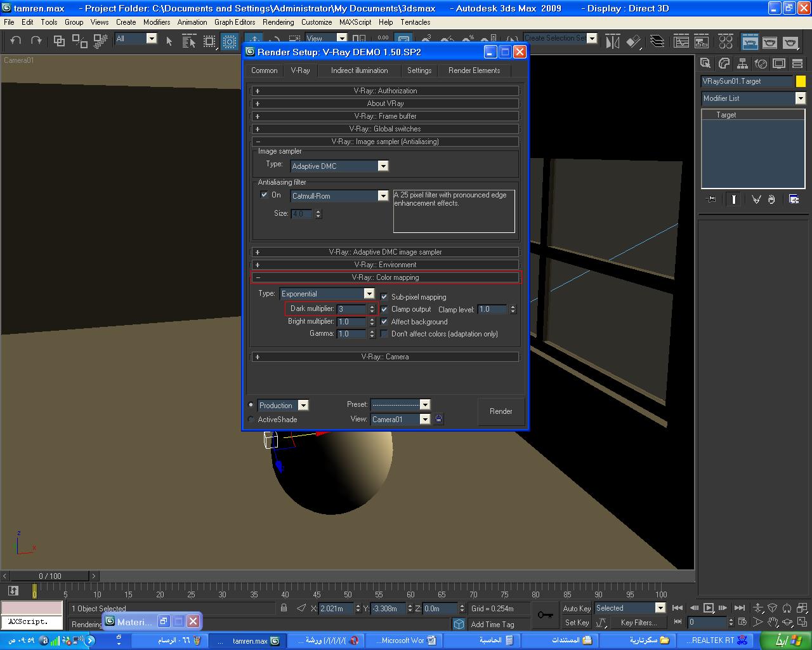Switch to Create command panel tab

click(x=705, y=63)
